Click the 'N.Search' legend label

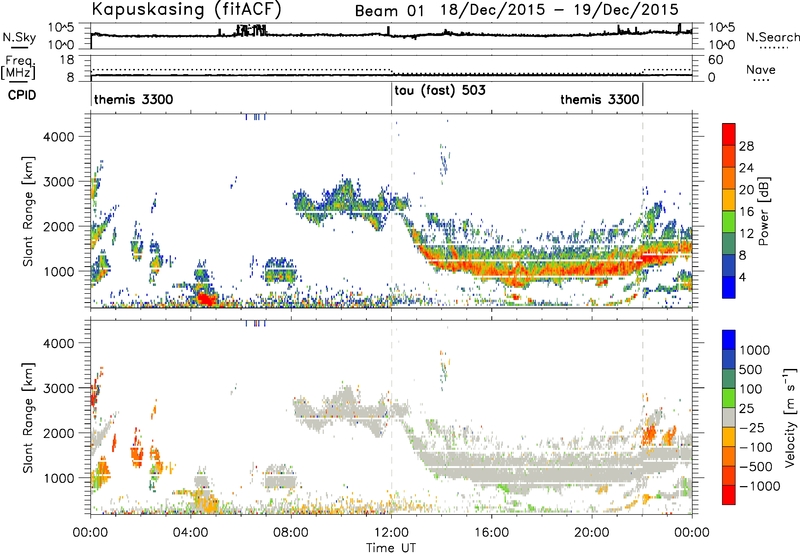pyautogui.click(x=773, y=37)
